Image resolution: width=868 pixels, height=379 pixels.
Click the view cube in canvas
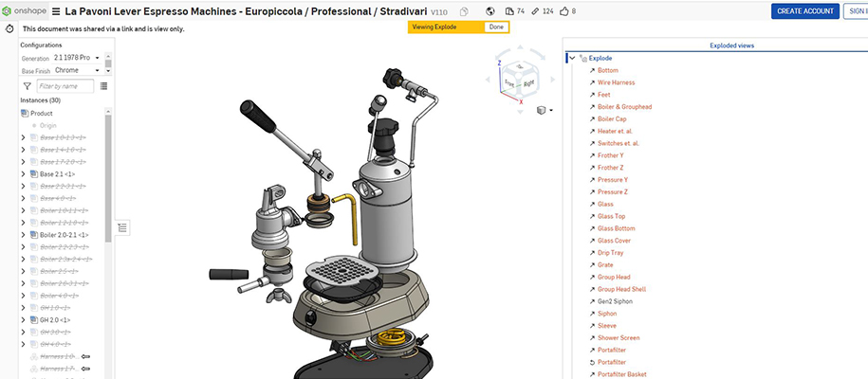click(x=519, y=80)
